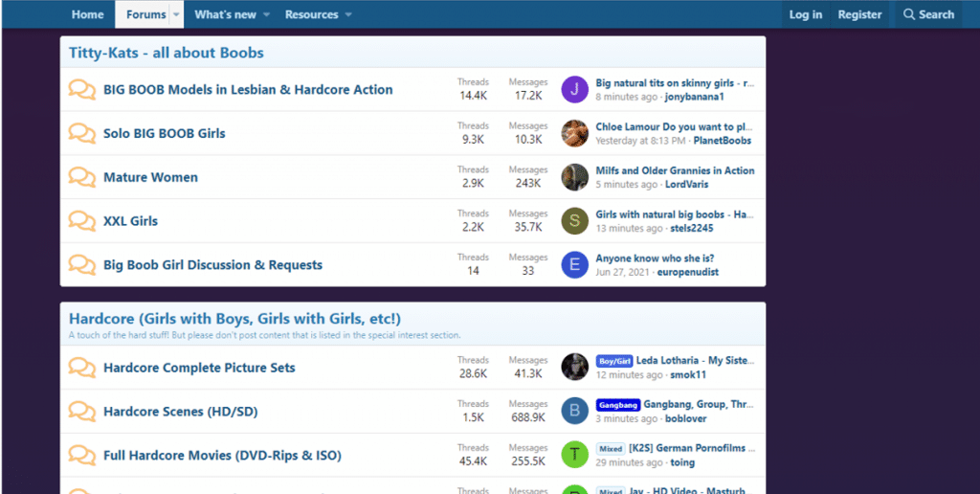Click the Gangbang prefix tag
The image size is (980, 494).
point(618,405)
